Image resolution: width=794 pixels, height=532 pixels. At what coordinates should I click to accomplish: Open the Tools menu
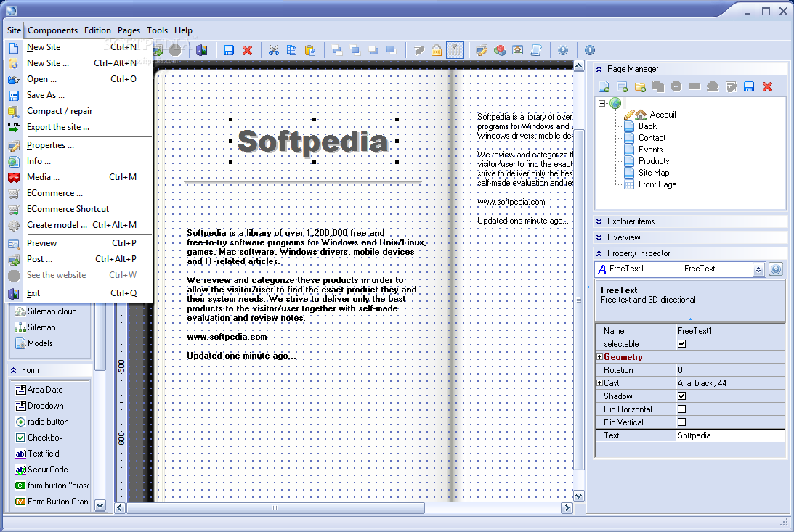point(157,30)
